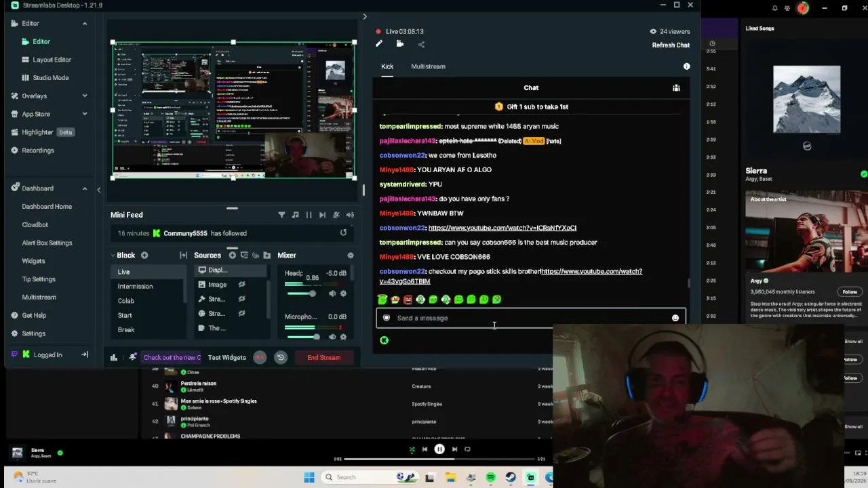Expand the App Store sidebar section
Image resolution: width=868 pixels, height=488 pixels.
point(85,114)
